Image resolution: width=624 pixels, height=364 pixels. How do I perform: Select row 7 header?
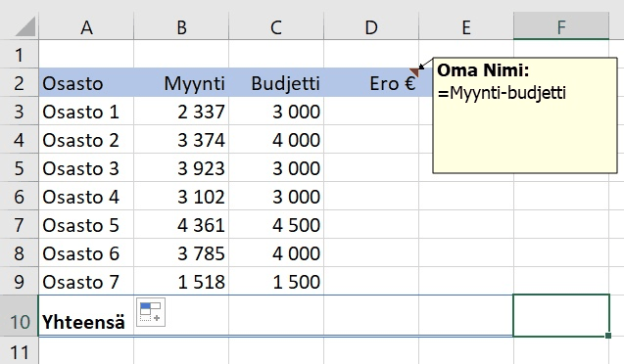coord(20,224)
